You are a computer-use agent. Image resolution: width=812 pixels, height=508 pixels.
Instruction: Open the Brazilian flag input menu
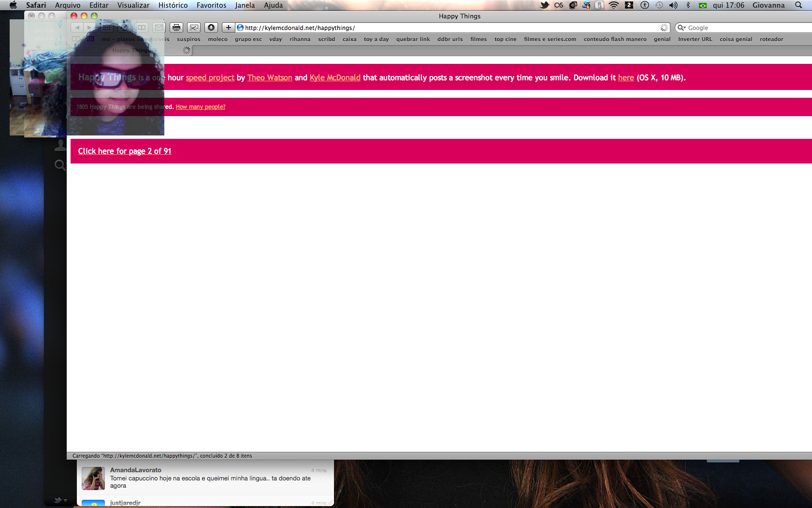pos(703,5)
